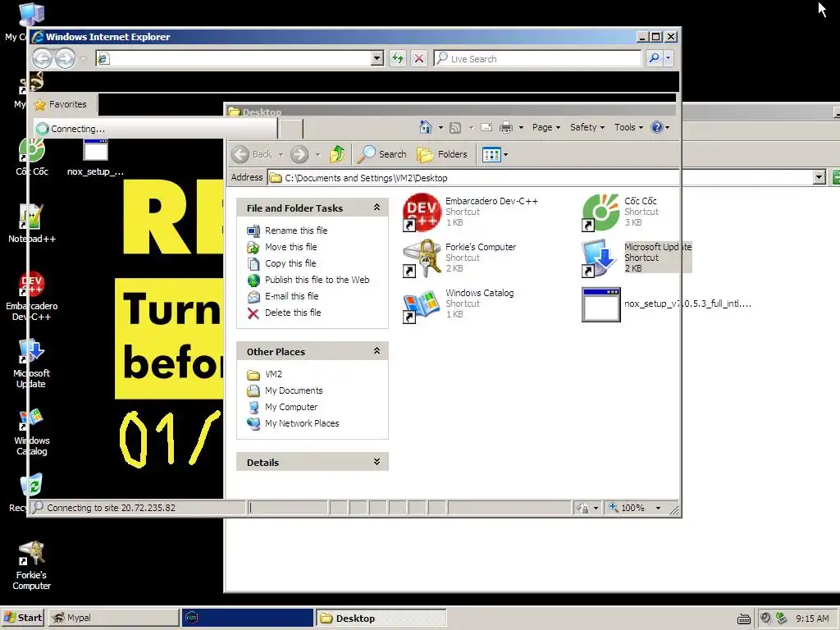Open the Page menu in IE
The image size is (840, 630).
coord(546,127)
